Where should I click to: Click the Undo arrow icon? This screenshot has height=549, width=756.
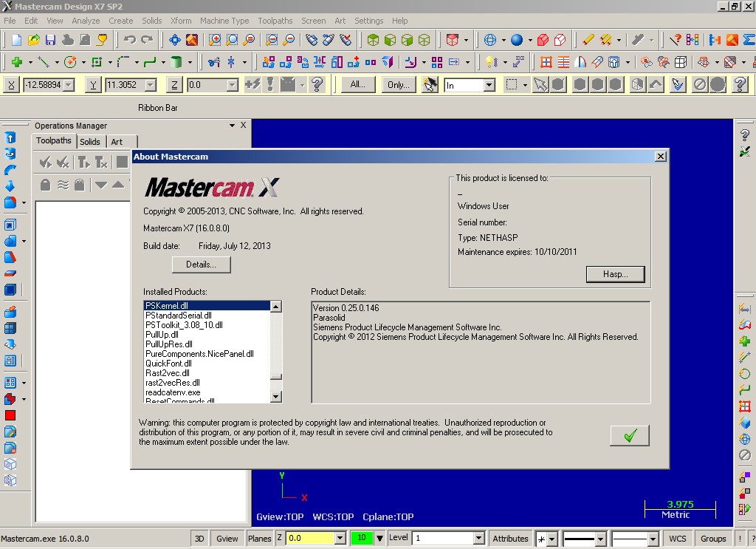[x=130, y=40]
